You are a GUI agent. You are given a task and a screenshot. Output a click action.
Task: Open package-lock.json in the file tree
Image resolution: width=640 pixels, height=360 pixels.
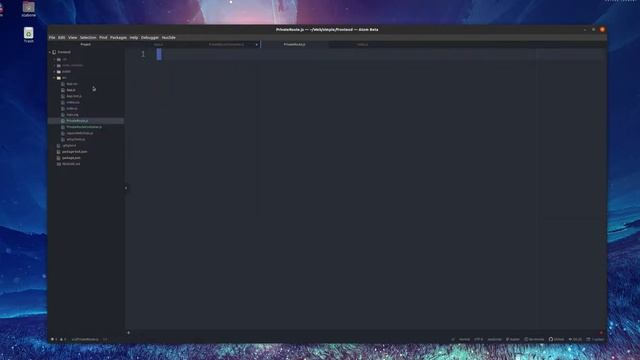[x=74, y=151]
